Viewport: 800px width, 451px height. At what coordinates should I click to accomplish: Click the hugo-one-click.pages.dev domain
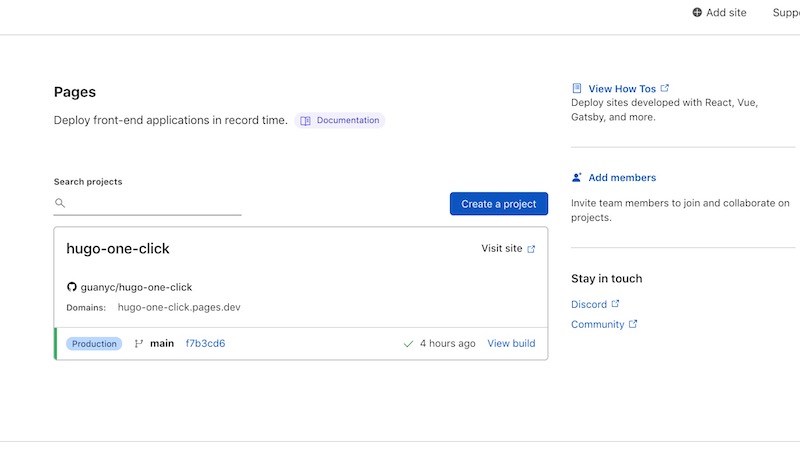[179, 307]
